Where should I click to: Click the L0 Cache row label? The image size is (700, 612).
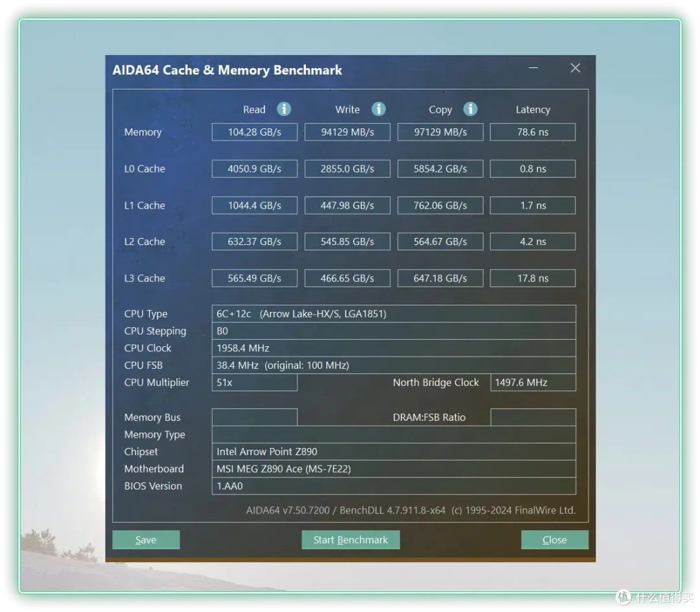(145, 169)
